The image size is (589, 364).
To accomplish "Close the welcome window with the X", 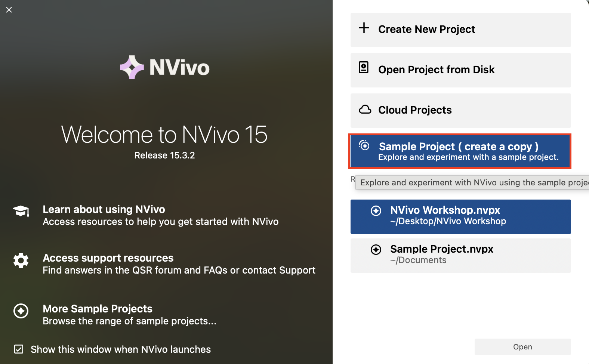I will tap(9, 10).
